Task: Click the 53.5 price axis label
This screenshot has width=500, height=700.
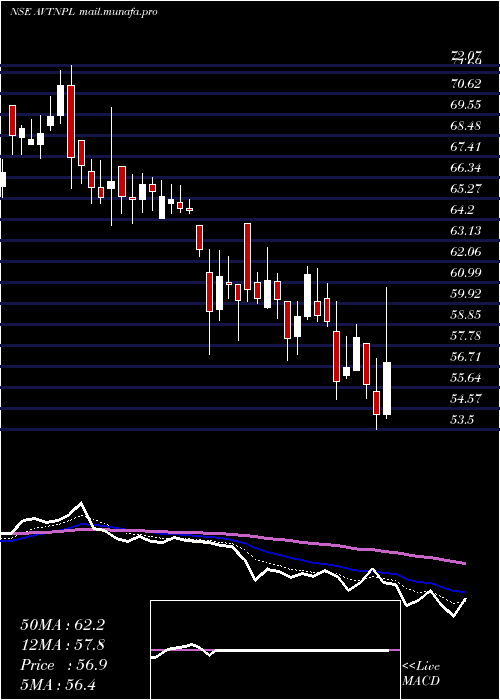Action: pyautogui.click(x=462, y=419)
